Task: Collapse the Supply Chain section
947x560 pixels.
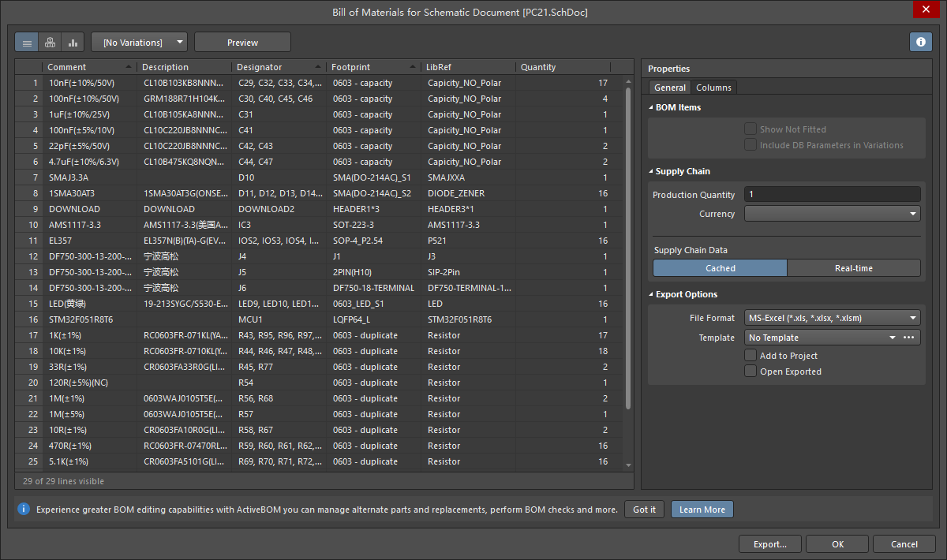Action: (x=651, y=171)
